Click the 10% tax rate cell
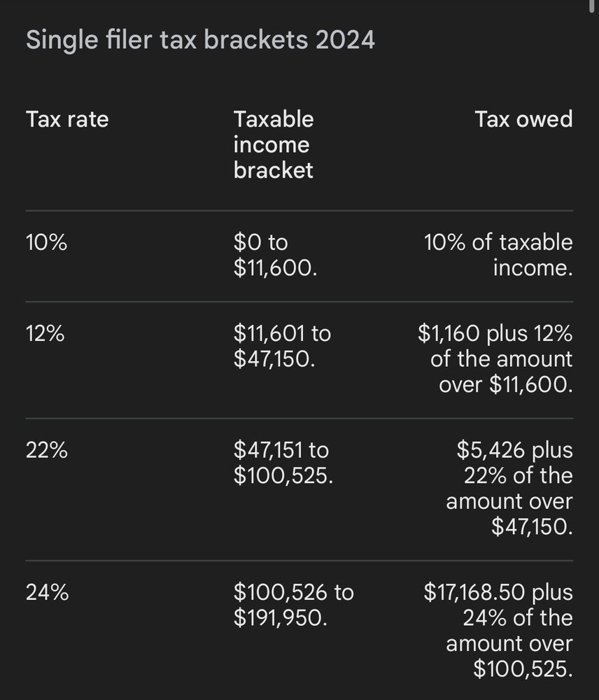The image size is (599, 700). point(46,242)
